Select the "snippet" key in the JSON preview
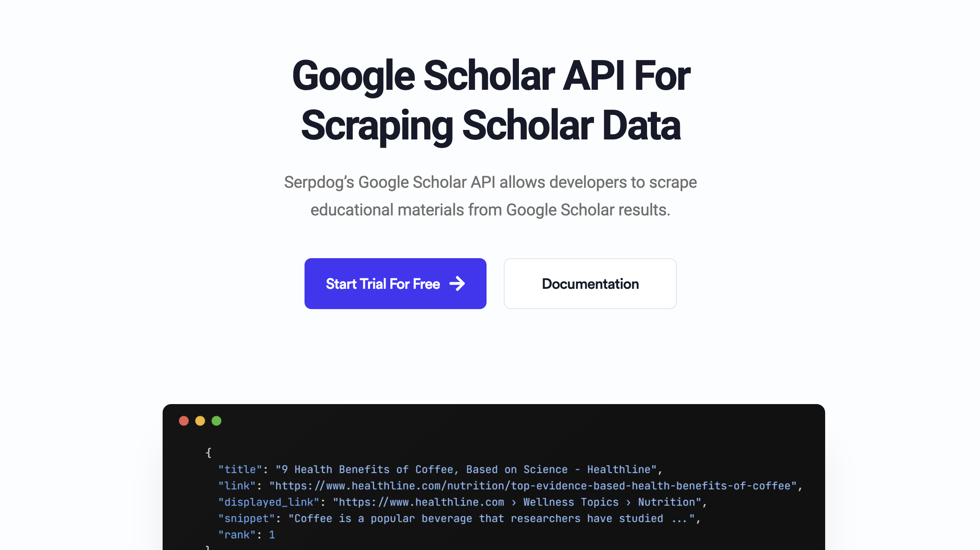 247,518
